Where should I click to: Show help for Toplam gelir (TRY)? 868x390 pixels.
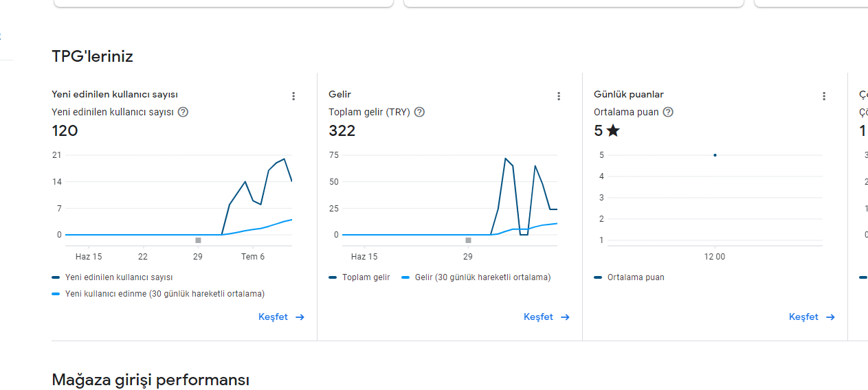coord(419,112)
